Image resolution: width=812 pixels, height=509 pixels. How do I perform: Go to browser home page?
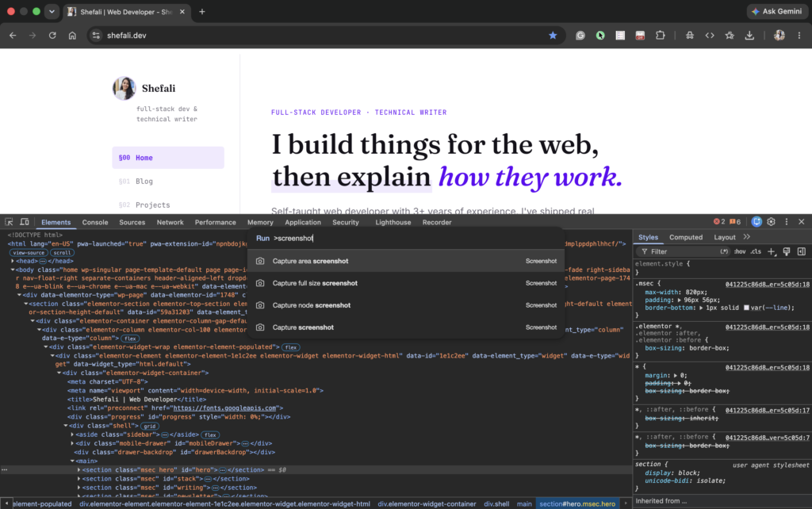[x=72, y=35]
